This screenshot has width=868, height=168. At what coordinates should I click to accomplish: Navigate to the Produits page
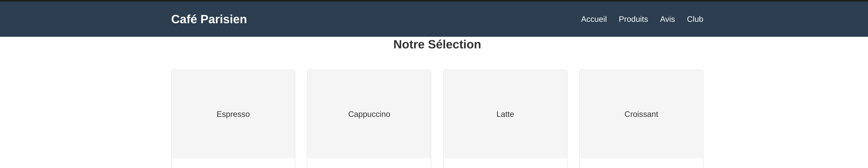(x=634, y=19)
